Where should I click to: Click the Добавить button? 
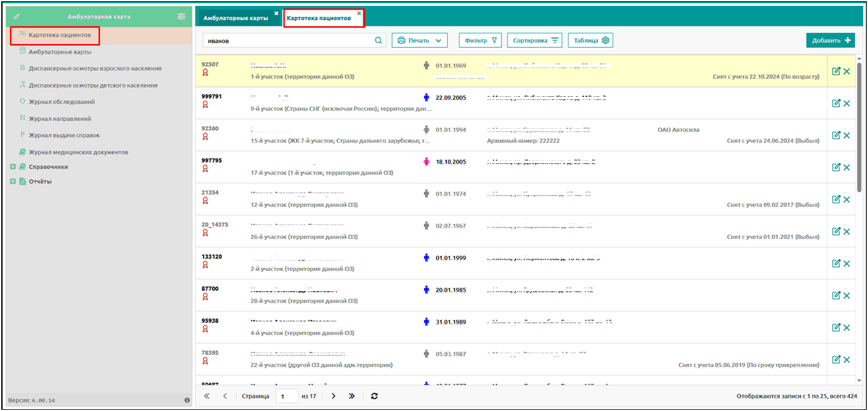830,40
